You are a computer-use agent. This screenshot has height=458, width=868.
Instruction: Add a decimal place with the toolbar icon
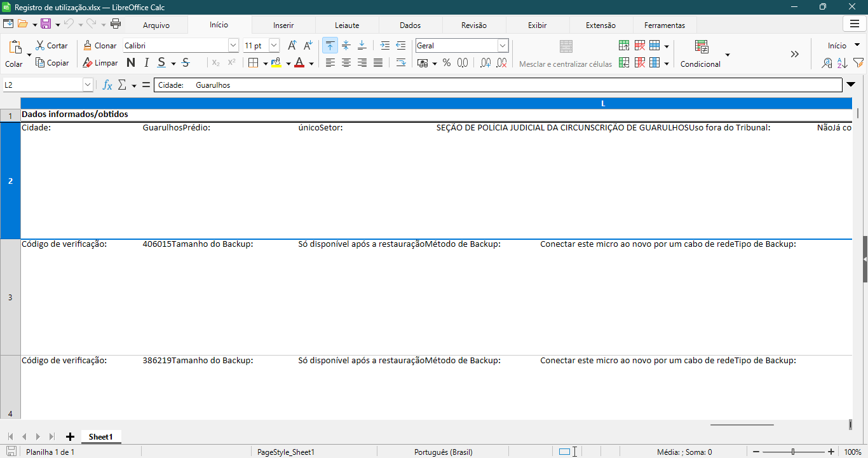coord(485,63)
